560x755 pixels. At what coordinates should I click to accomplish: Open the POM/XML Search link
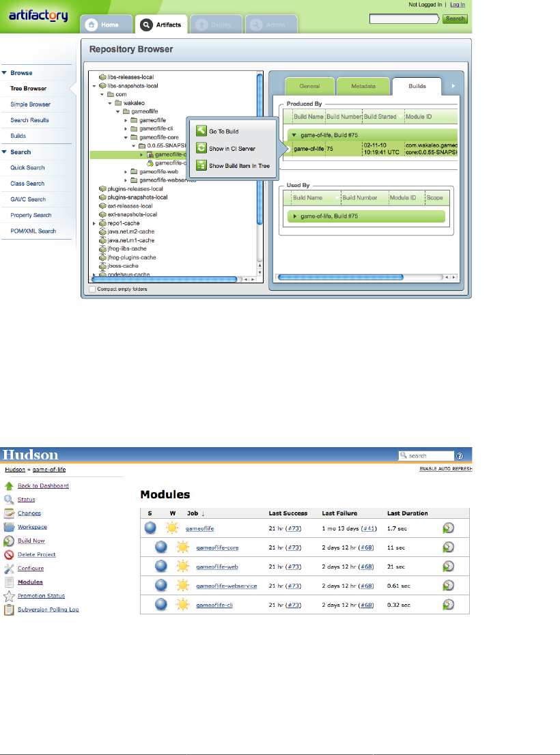33,231
